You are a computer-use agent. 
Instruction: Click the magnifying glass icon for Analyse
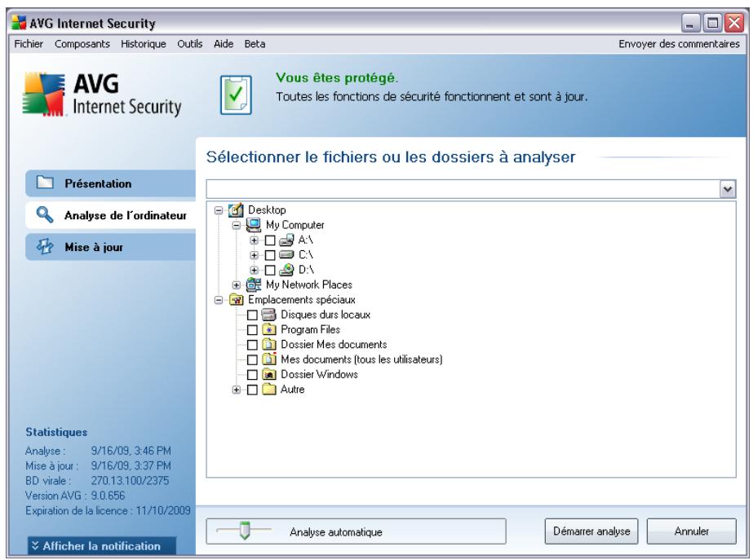click(45, 214)
